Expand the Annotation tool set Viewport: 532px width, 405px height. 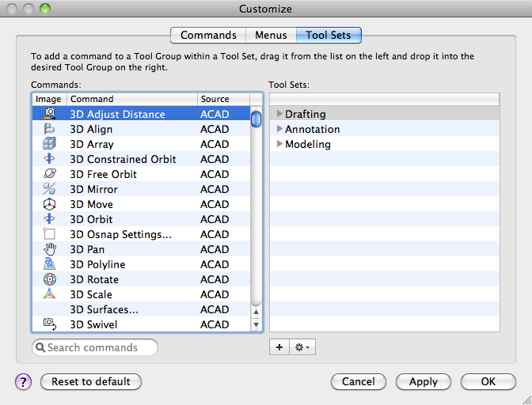point(279,129)
